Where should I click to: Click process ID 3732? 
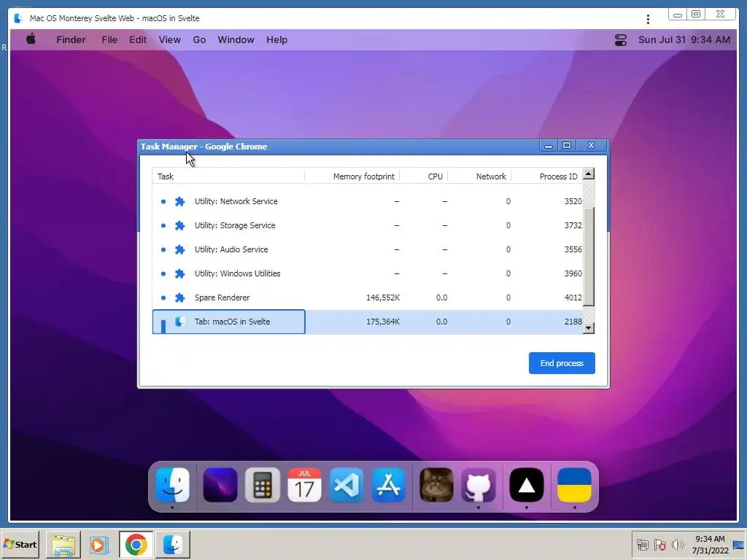click(x=573, y=225)
